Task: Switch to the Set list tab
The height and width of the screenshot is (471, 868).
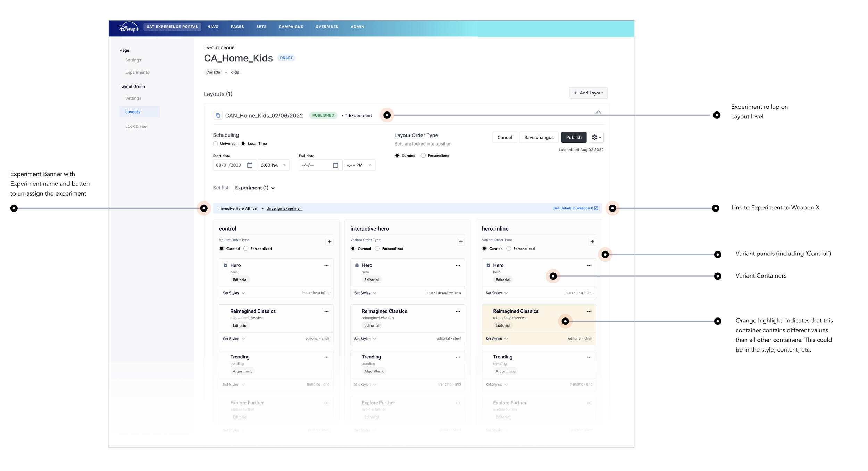Action: pyautogui.click(x=220, y=188)
